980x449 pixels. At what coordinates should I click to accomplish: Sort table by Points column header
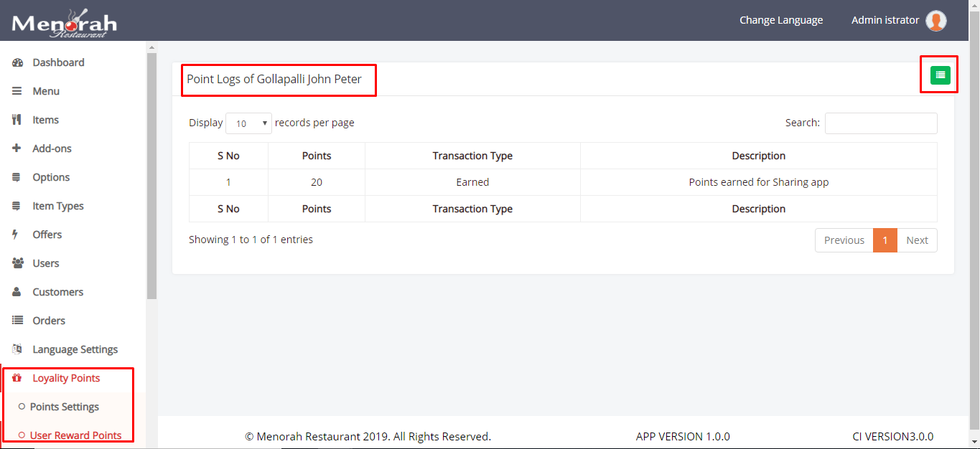(x=317, y=156)
